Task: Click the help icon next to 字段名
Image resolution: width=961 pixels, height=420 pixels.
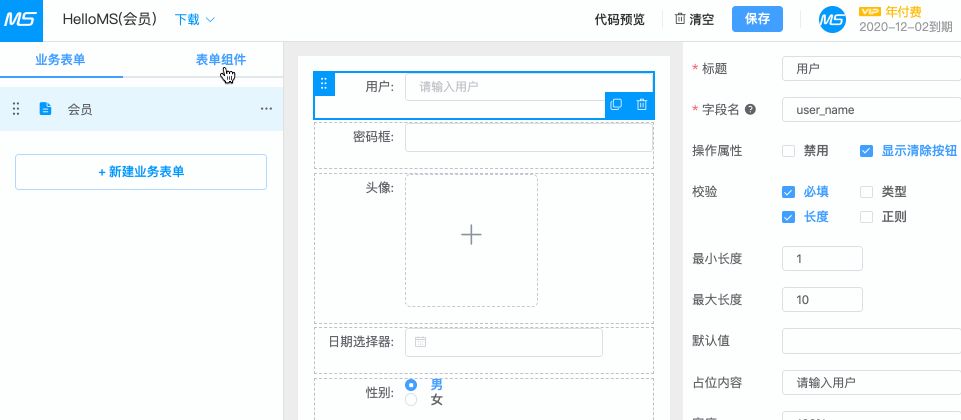Action: coord(750,110)
